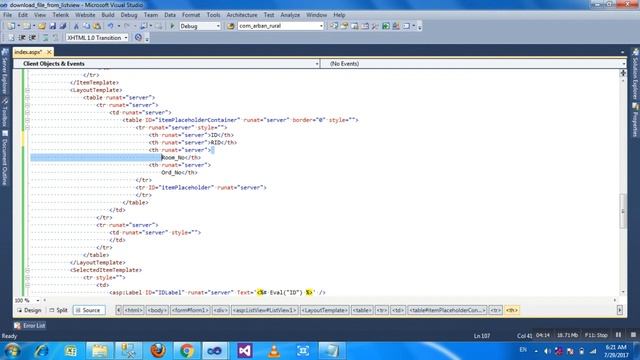Open the Excel taskbar icon
Viewport: 640px width, 360px height.
70,351
